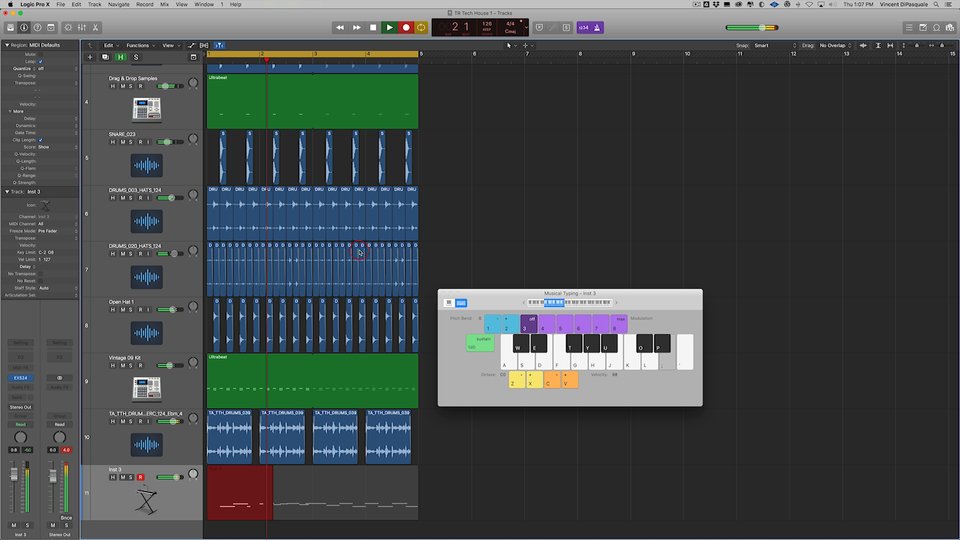Click the Vintage 09 Kit drum machine icon
The width and height of the screenshot is (960, 540).
pos(146,389)
